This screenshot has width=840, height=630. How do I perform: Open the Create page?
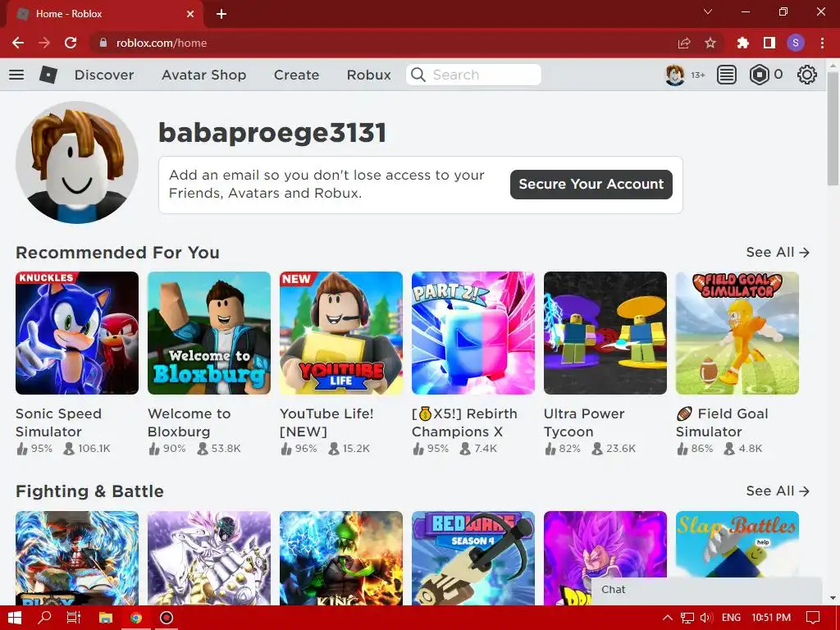[296, 75]
